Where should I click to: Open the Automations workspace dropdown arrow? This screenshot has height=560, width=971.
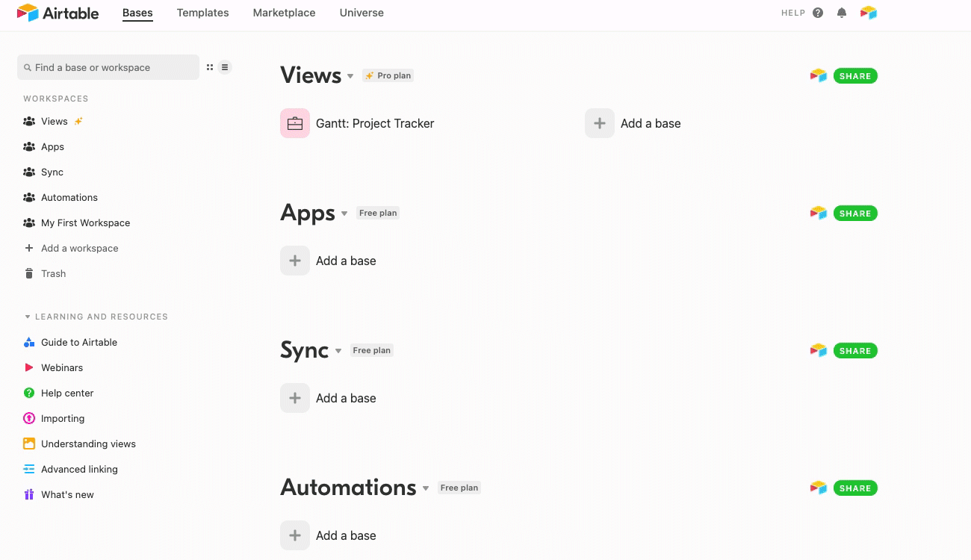coord(426,488)
